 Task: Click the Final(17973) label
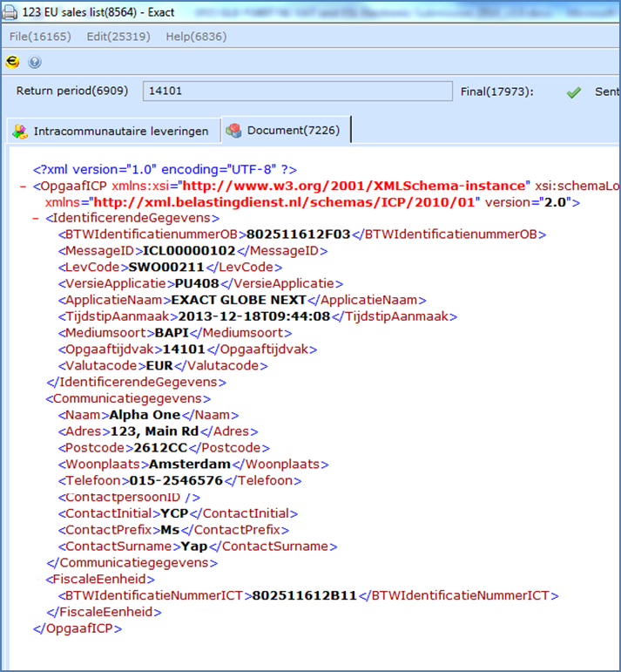pos(496,92)
